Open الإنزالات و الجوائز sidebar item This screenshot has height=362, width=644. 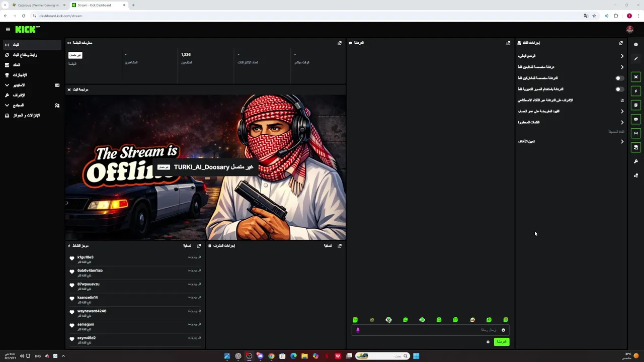[32, 115]
